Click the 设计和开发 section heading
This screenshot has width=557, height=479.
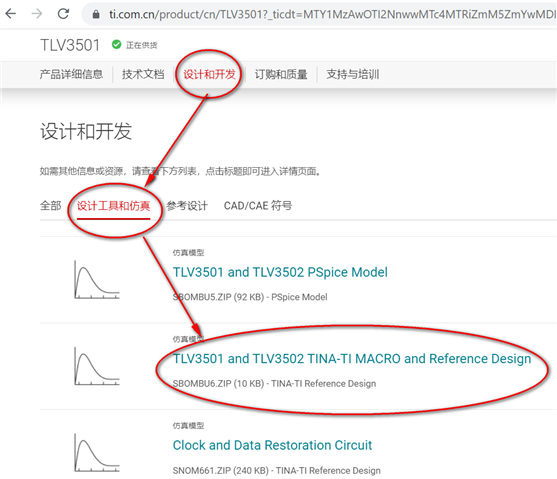pos(86,131)
